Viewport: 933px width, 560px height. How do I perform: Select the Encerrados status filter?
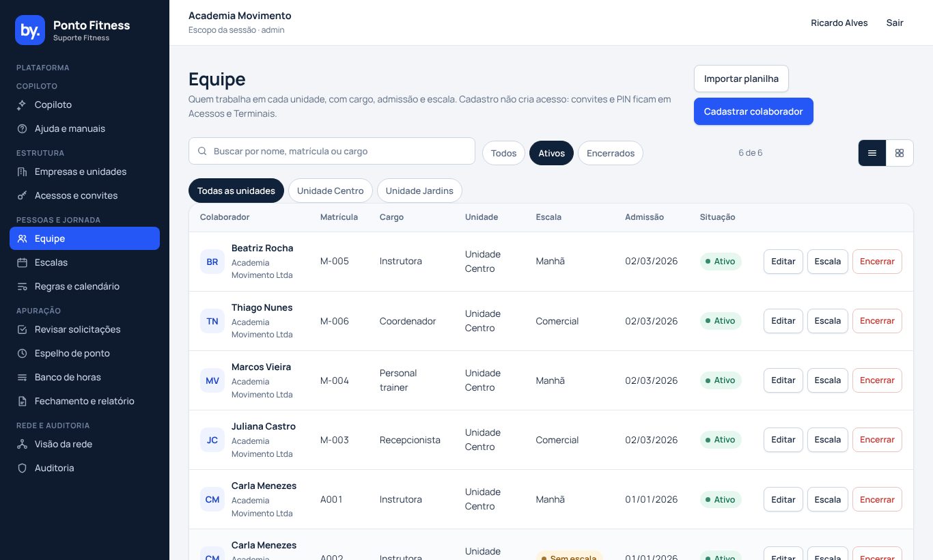(x=611, y=153)
